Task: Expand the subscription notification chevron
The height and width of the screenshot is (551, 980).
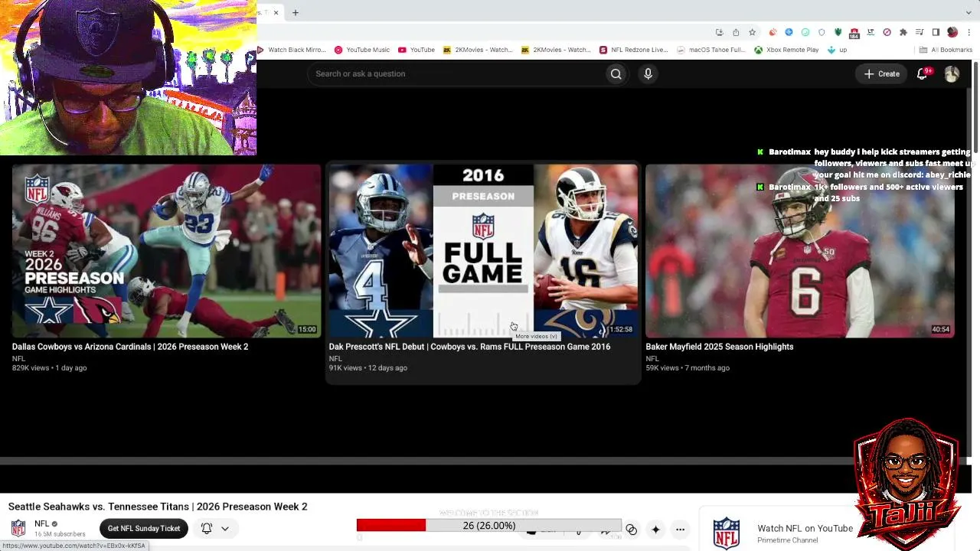Action: [x=225, y=528]
